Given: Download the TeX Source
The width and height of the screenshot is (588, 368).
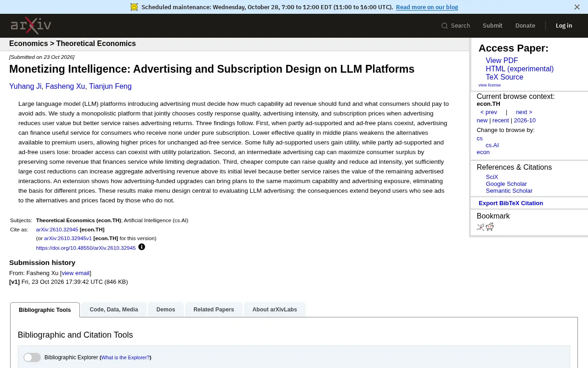Looking at the screenshot, I should [504, 77].
